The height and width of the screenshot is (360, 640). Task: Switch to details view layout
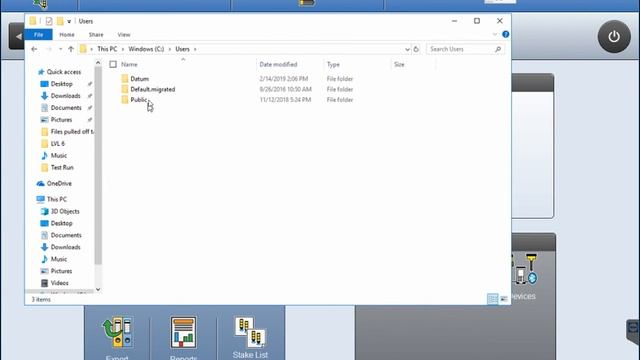493,299
